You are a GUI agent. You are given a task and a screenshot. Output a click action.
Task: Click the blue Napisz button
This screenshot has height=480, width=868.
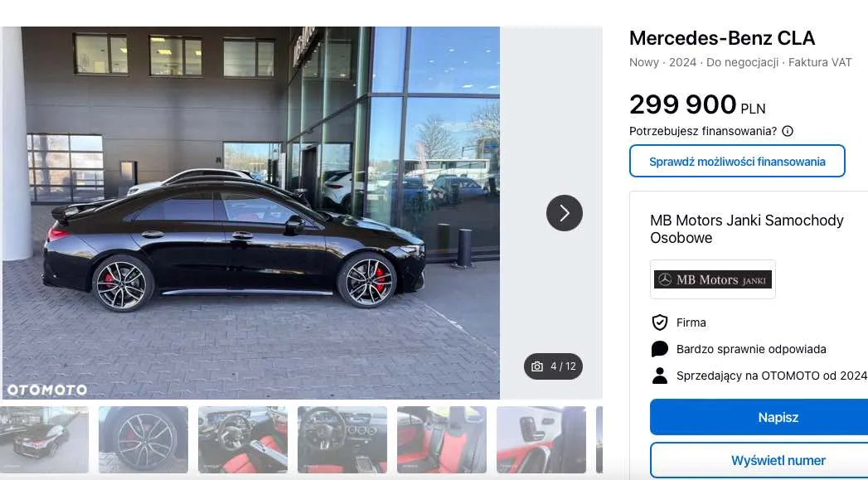[x=759, y=417]
